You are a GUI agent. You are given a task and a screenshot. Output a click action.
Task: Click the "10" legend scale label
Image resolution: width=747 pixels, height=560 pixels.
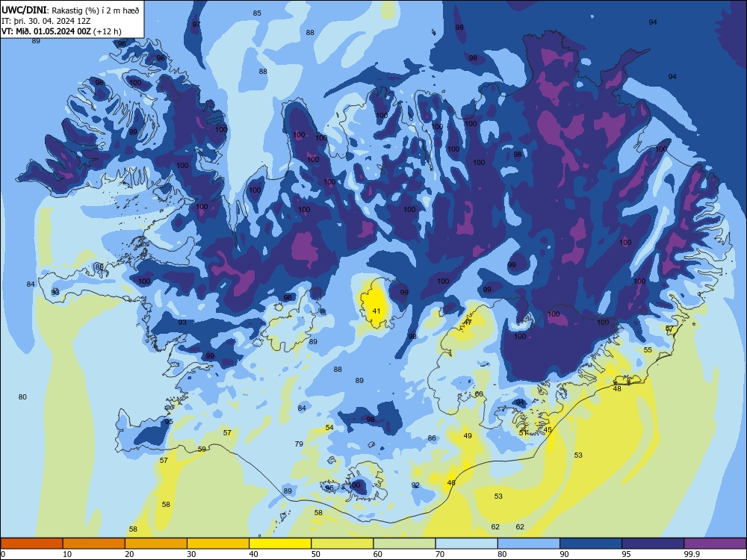coord(67,554)
